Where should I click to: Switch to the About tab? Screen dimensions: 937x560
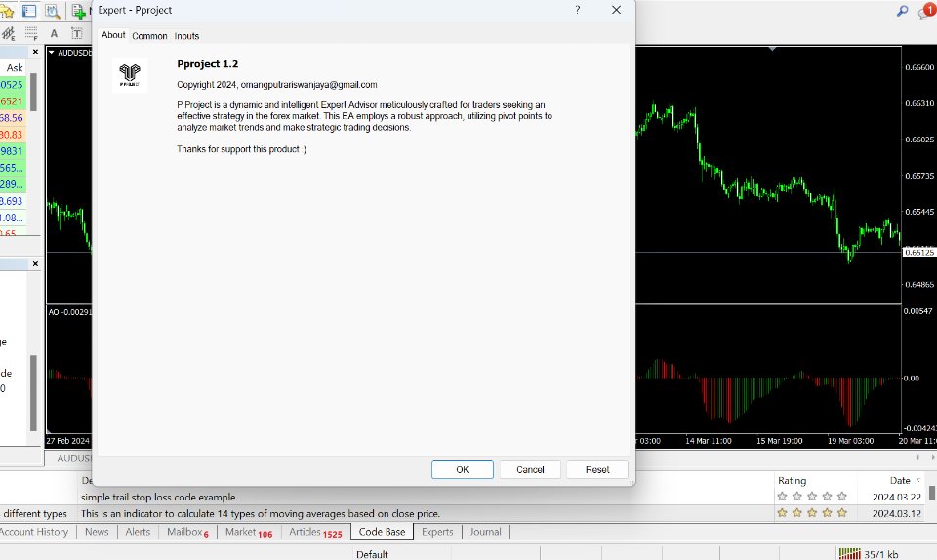(x=113, y=35)
